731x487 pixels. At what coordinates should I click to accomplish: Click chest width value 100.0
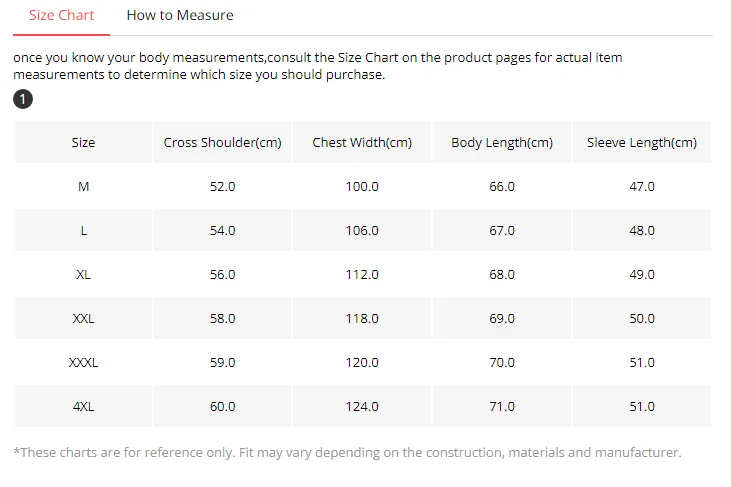[x=362, y=186]
